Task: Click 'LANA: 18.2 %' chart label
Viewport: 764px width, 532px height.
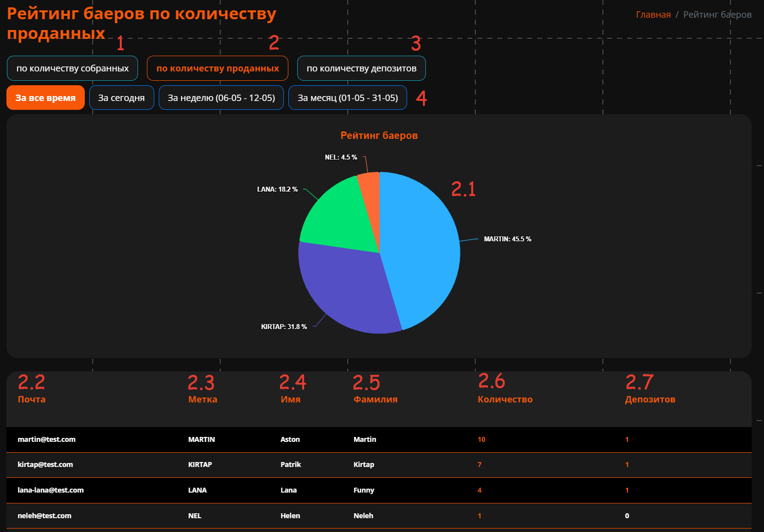Action: tap(277, 189)
